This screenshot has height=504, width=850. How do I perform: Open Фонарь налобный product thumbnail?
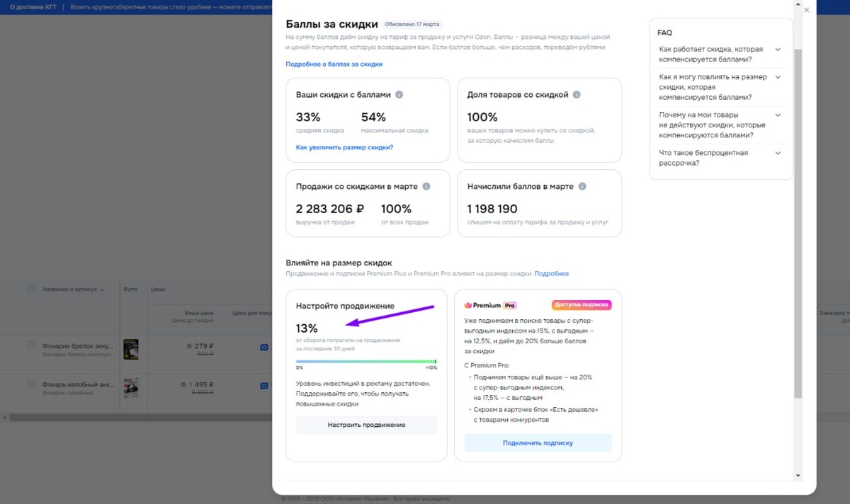pos(131,387)
